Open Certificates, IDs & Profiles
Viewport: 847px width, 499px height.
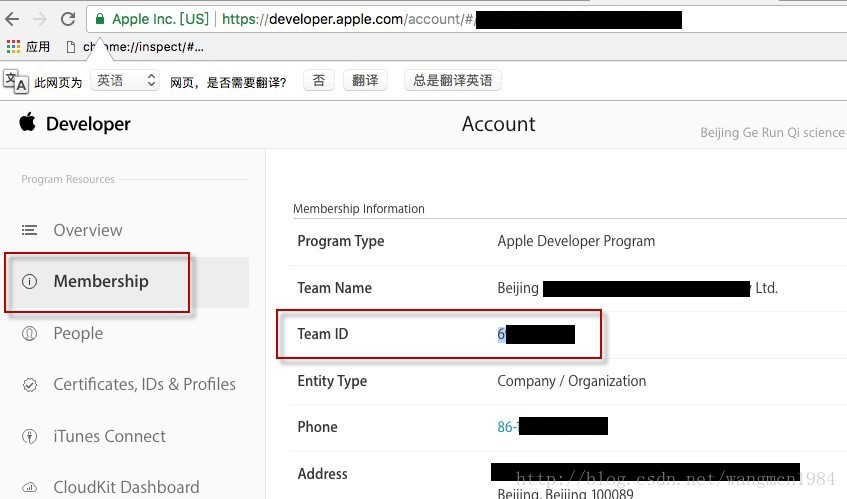144,385
